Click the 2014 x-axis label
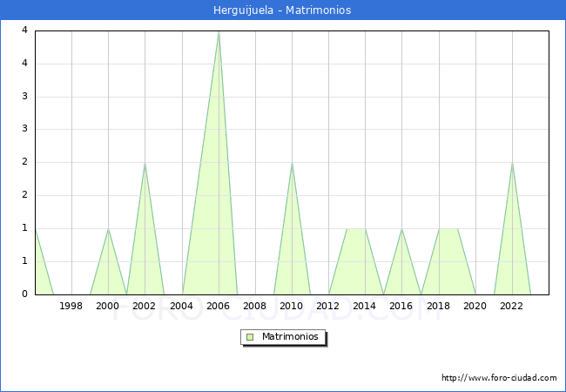The image size is (566, 392). tap(365, 306)
